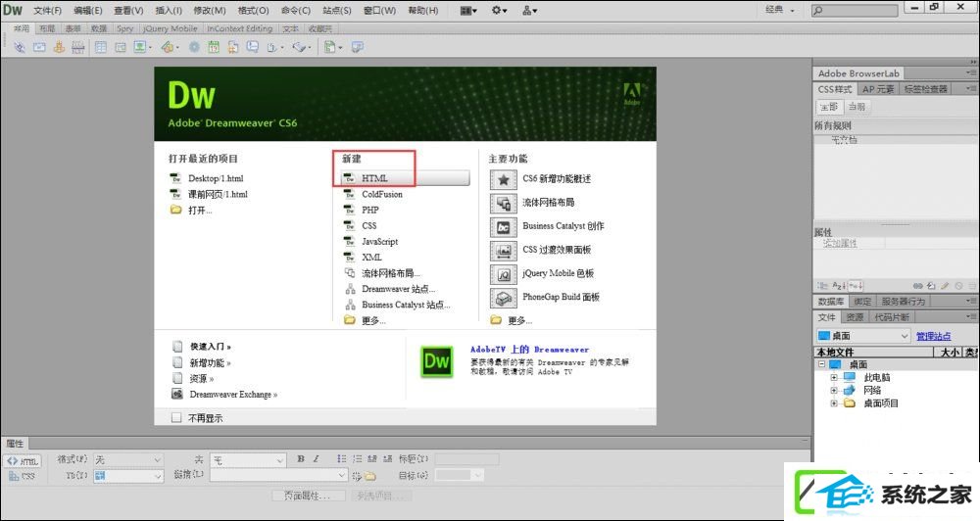Screen dimensions: 980x521
Task: Click the browse-for-file folder icon next to link field
Action: (x=370, y=476)
